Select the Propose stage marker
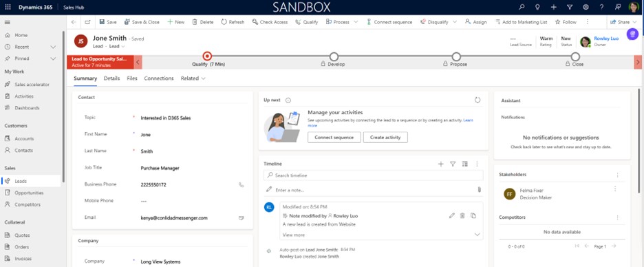This screenshot has height=267, width=644. (456, 56)
